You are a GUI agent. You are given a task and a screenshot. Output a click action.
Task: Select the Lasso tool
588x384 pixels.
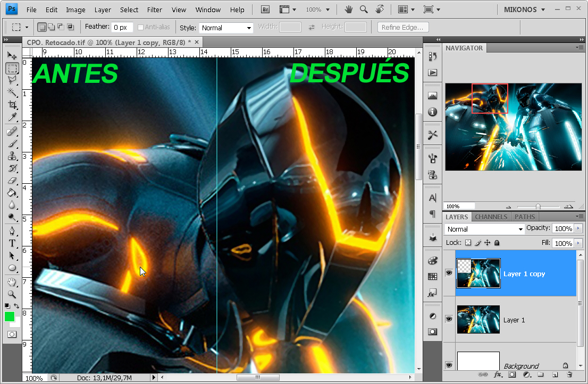pos(12,80)
